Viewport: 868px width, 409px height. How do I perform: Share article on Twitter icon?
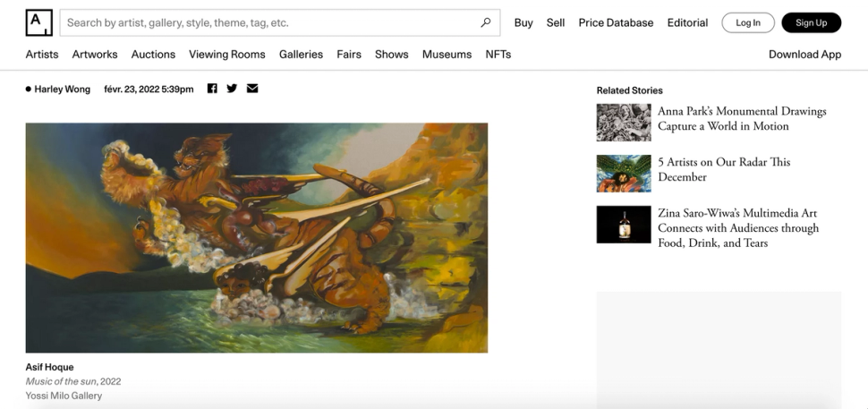click(232, 89)
